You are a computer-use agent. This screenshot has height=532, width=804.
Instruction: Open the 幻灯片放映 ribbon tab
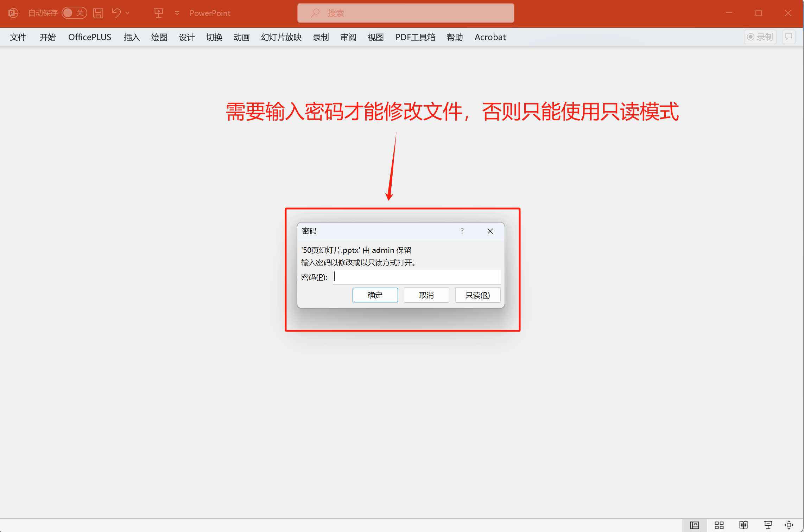click(x=281, y=37)
